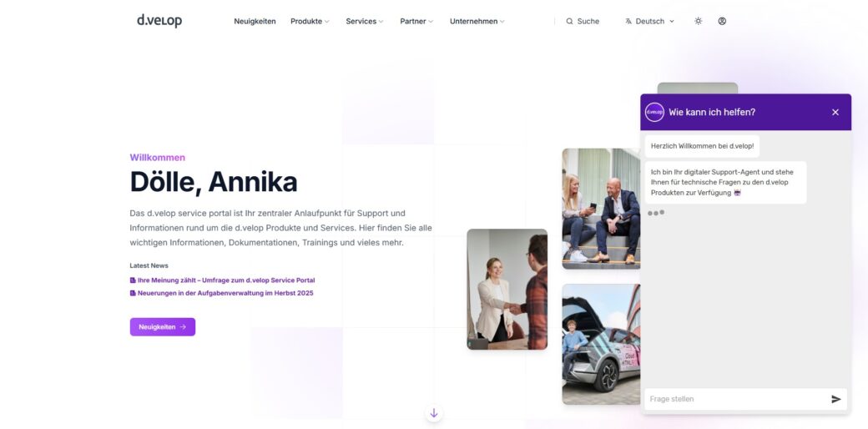This screenshot has height=429, width=868.
Task: Click the scroll-down arrow circle
Action: (x=434, y=413)
